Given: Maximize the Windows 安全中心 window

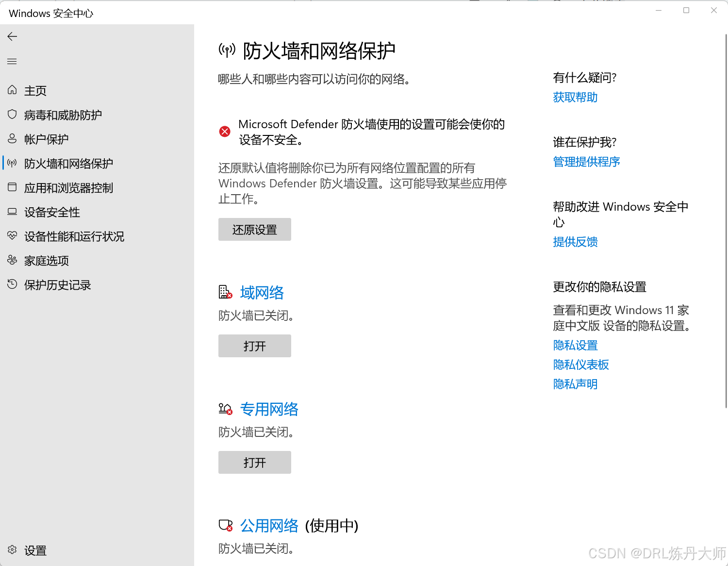Looking at the screenshot, I should coord(686,10).
